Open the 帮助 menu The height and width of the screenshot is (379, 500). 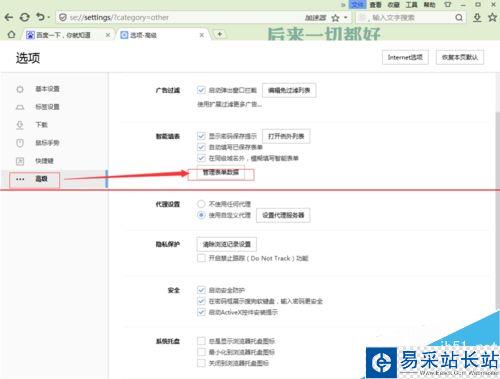coord(429,5)
